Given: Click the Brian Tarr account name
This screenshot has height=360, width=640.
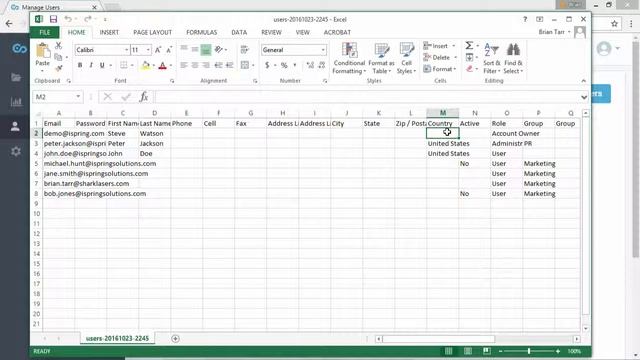Looking at the screenshot, I should [x=551, y=32].
